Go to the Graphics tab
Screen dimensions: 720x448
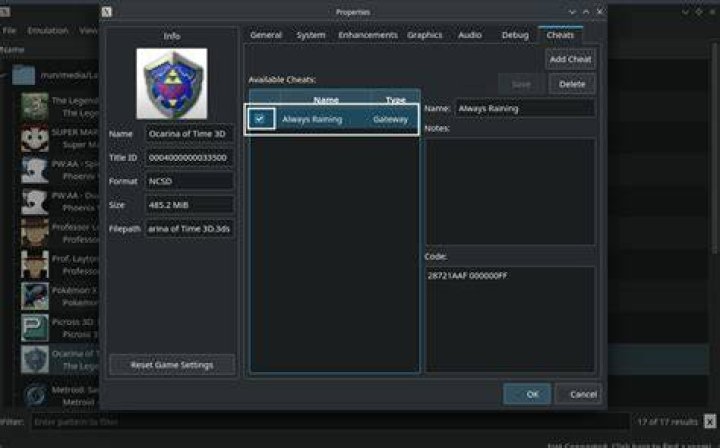(425, 35)
